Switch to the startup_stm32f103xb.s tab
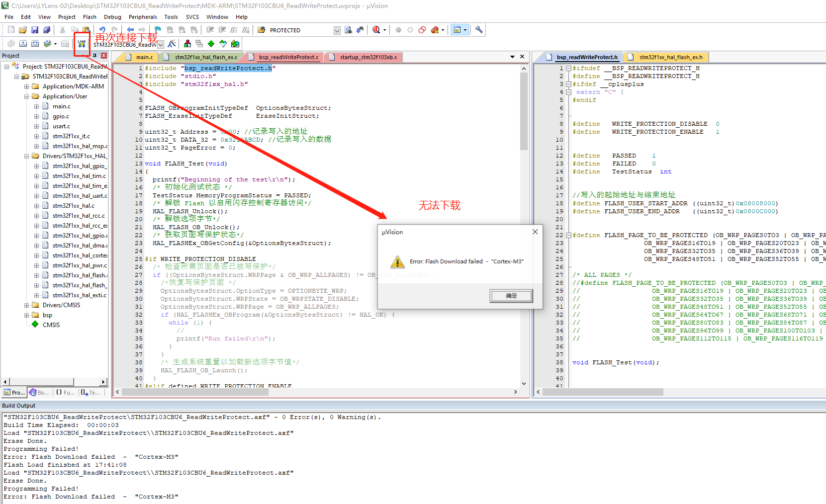This screenshot has width=826, height=504. [368, 57]
